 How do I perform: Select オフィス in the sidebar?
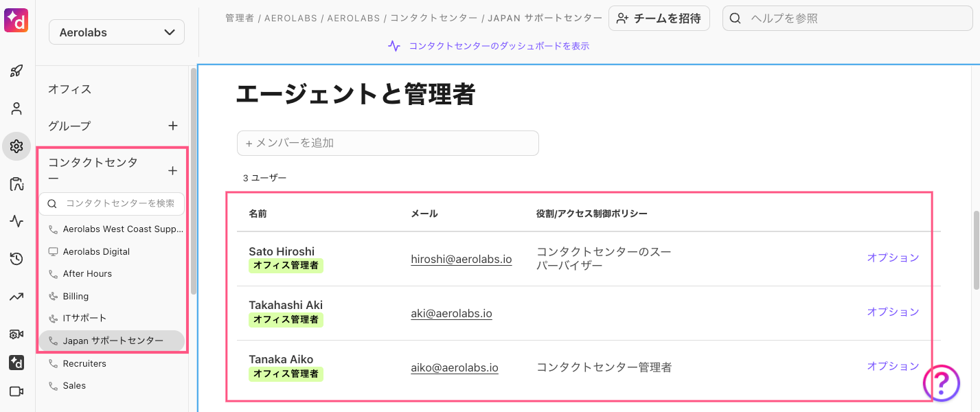(x=69, y=89)
